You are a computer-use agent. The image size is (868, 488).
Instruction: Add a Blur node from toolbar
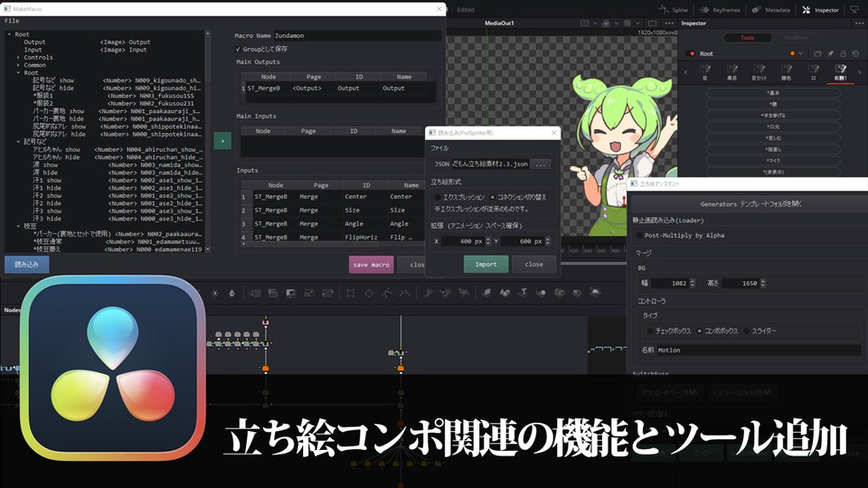pos(232,293)
